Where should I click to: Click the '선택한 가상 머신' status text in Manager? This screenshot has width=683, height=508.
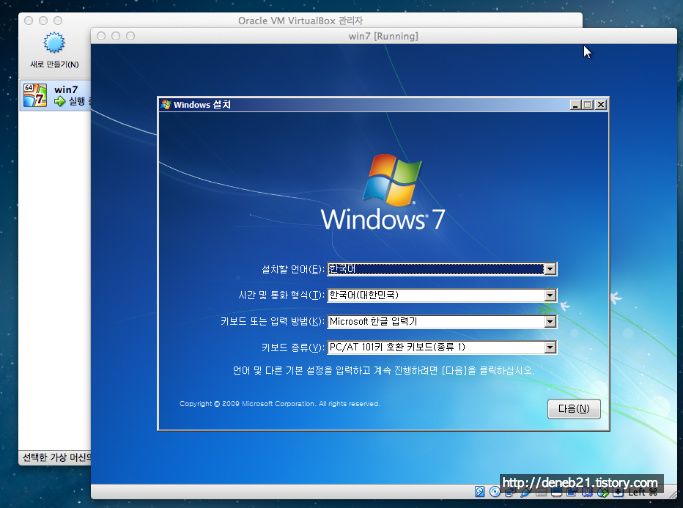click(x=56, y=457)
